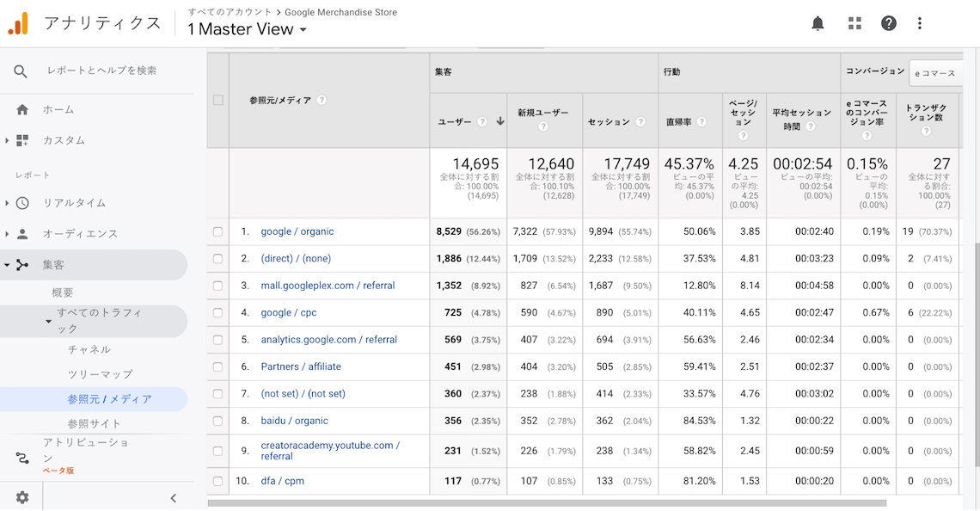The width and height of the screenshot is (980, 511).
Task: Collapse the すべてのトラフィック submenu arrow
Action: (x=49, y=322)
